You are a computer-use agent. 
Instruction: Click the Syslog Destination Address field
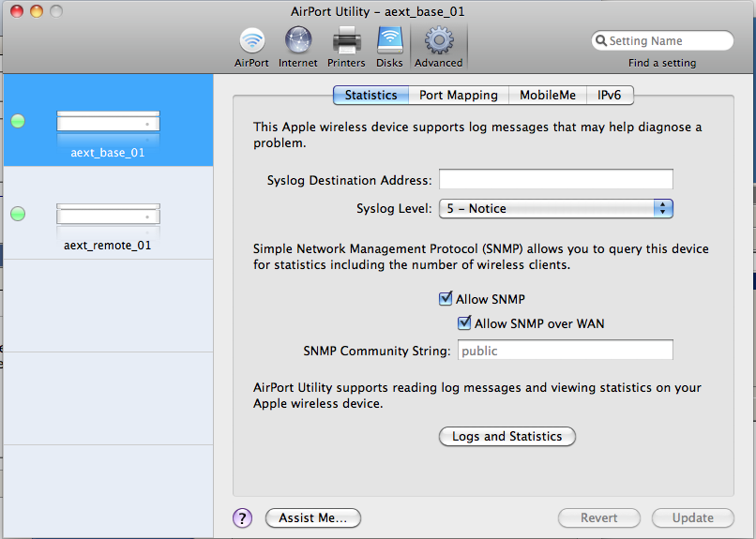pyautogui.click(x=556, y=179)
